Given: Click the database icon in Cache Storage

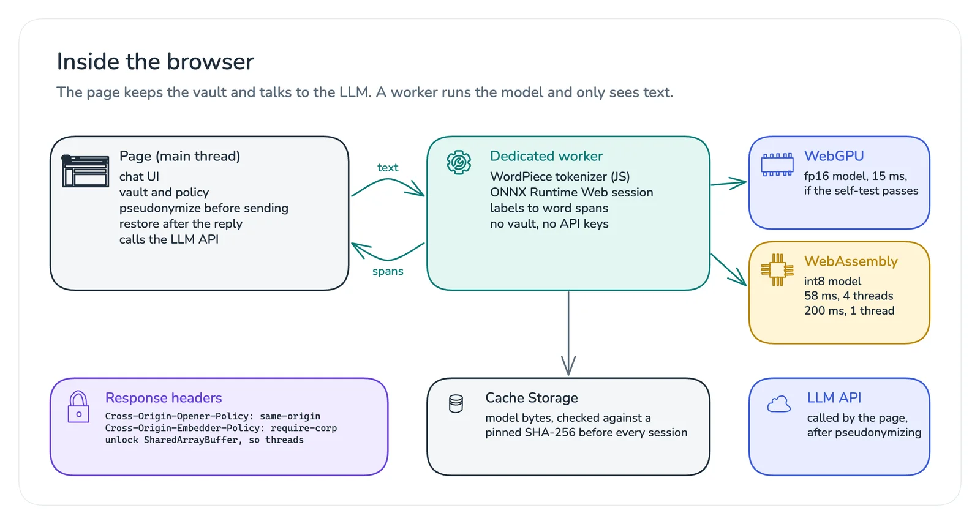Looking at the screenshot, I should (x=456, y=404).
